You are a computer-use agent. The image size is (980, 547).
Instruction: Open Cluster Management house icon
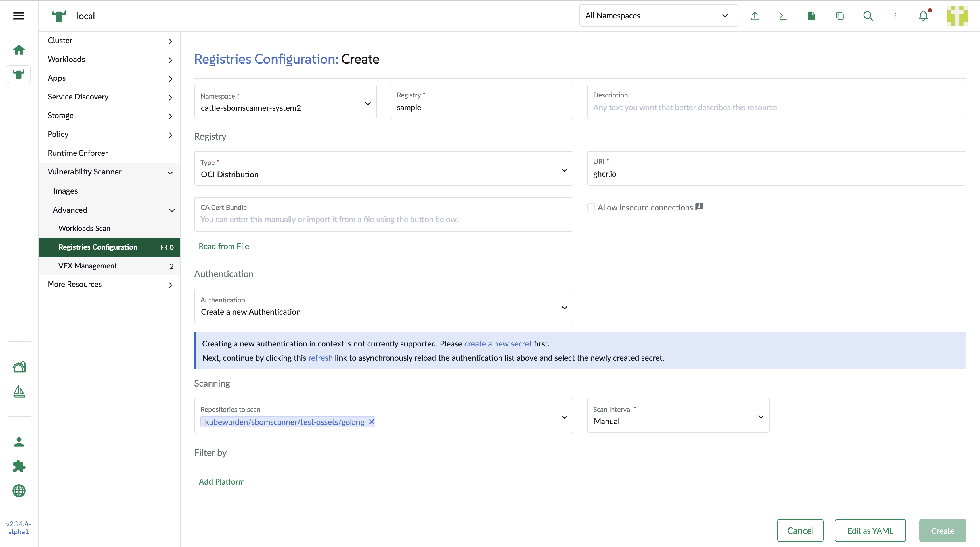tap(19, 367)
